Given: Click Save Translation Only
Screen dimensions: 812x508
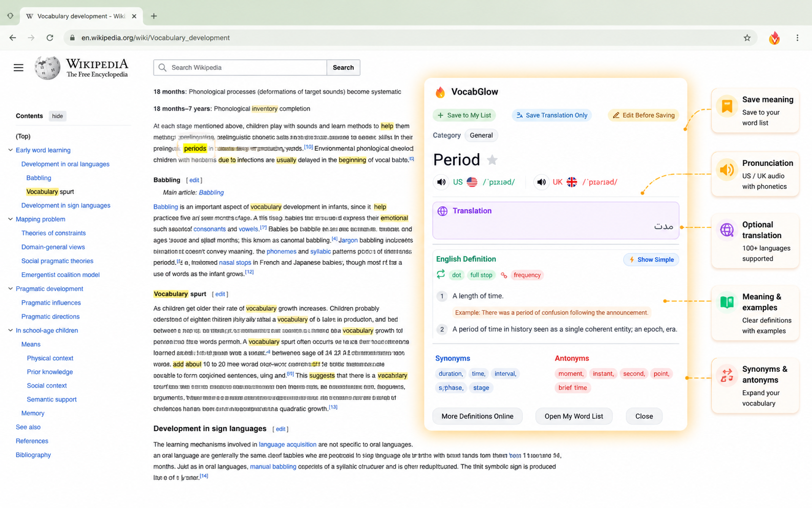Looking at the screenshot, I should pyautogui.click(x=551, y=115).
